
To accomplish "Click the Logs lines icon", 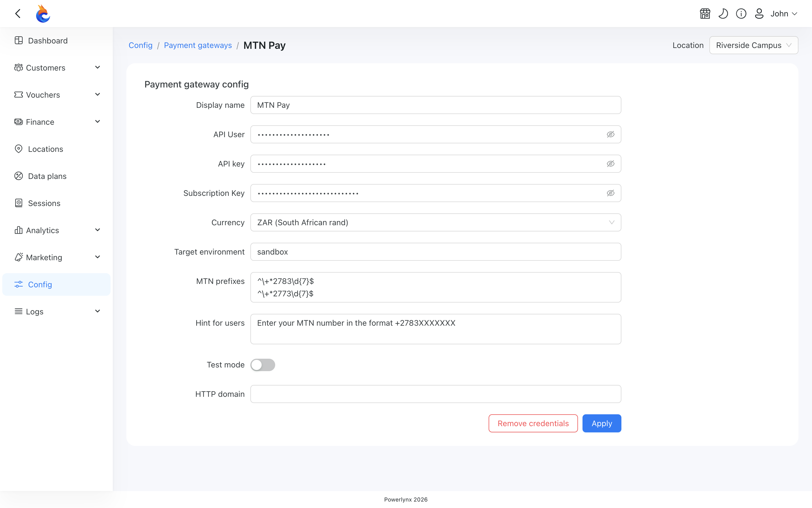I will 18,311.
